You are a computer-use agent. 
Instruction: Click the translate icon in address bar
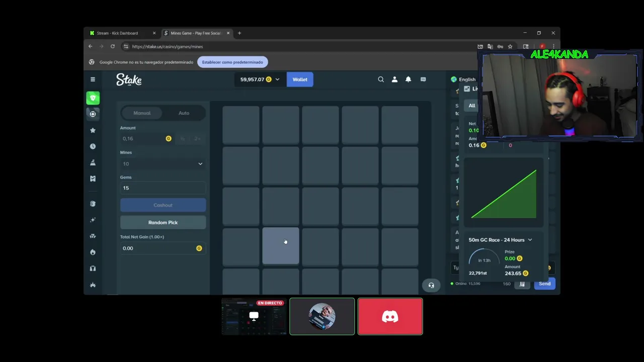point(490,46)
